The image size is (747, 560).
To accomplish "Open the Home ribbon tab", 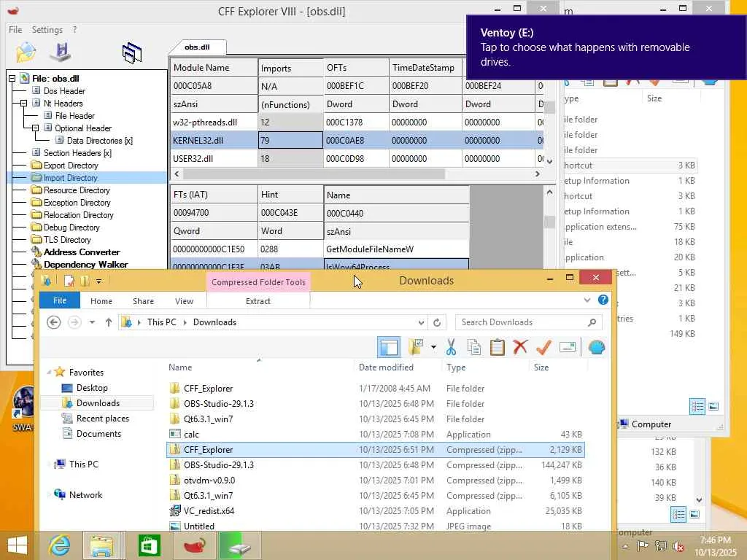I will pyautogui.click(x=101, y=301).
